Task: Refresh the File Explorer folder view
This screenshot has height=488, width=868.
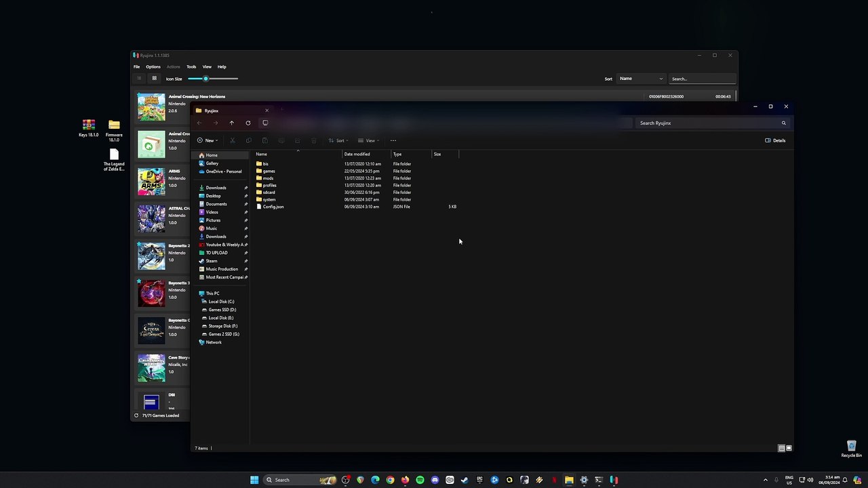Action: pyautogui.click(x=248, y=123)
